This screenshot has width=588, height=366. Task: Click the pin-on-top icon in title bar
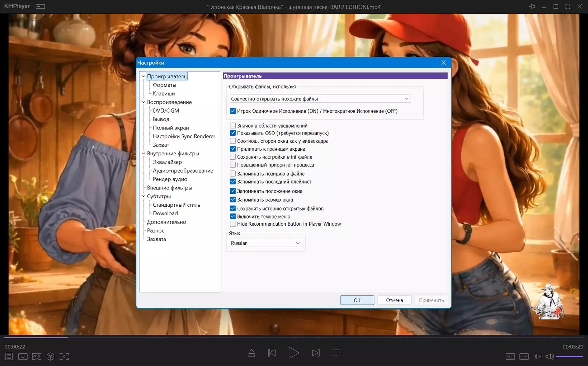click(532, 7)
